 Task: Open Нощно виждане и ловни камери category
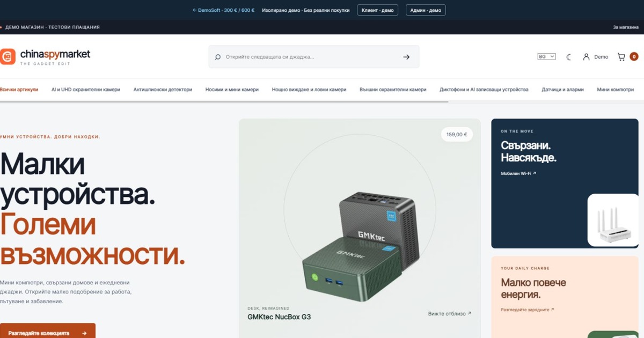309,90
